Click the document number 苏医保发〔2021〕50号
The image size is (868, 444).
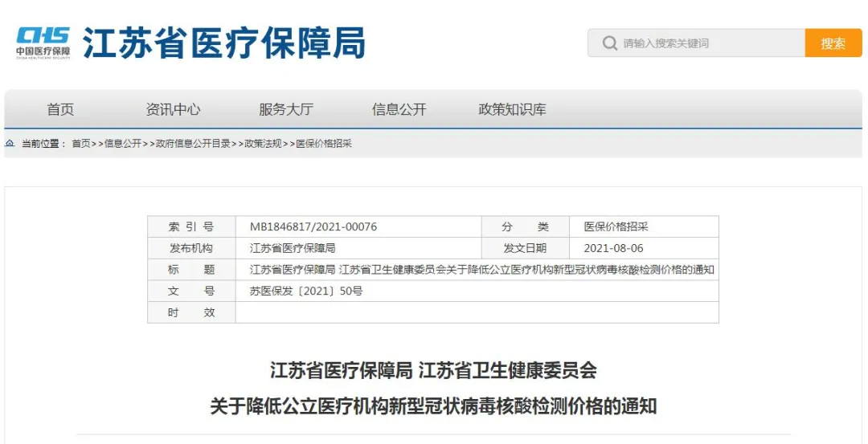tap(307, 291)
